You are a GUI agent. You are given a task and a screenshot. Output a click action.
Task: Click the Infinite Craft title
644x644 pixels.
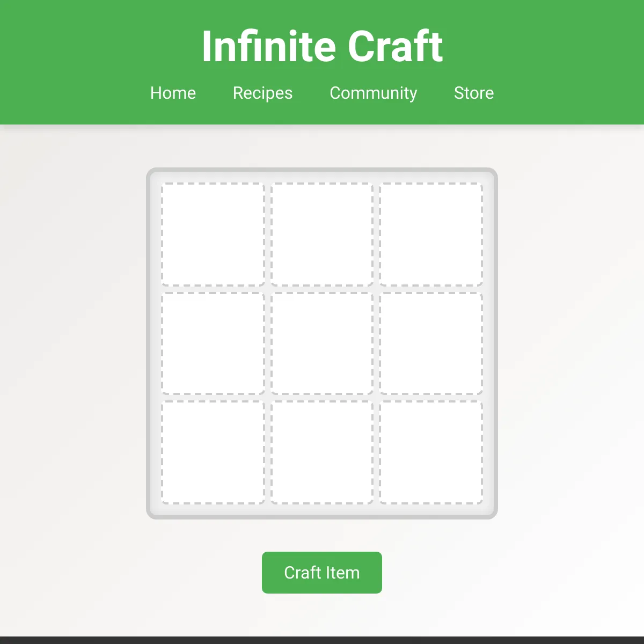tap(322, 46)
